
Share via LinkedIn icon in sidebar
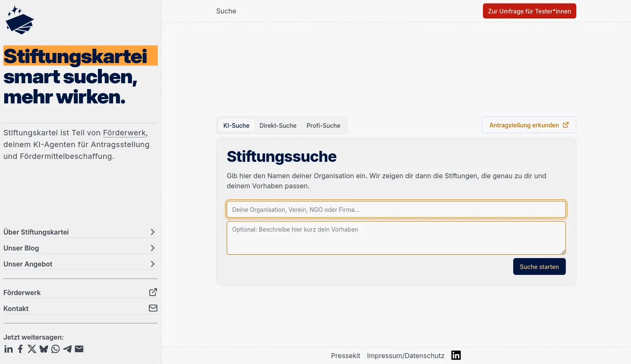tap(8, 349)
